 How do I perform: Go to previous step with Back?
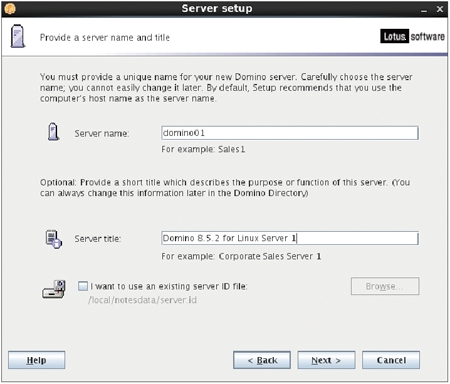(262, 360)
